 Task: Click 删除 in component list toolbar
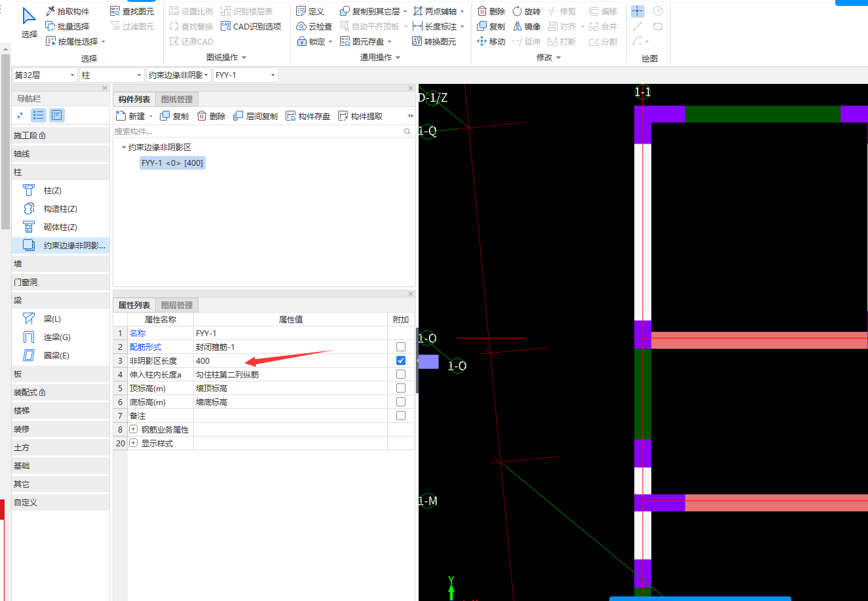[x=212, y=116]
